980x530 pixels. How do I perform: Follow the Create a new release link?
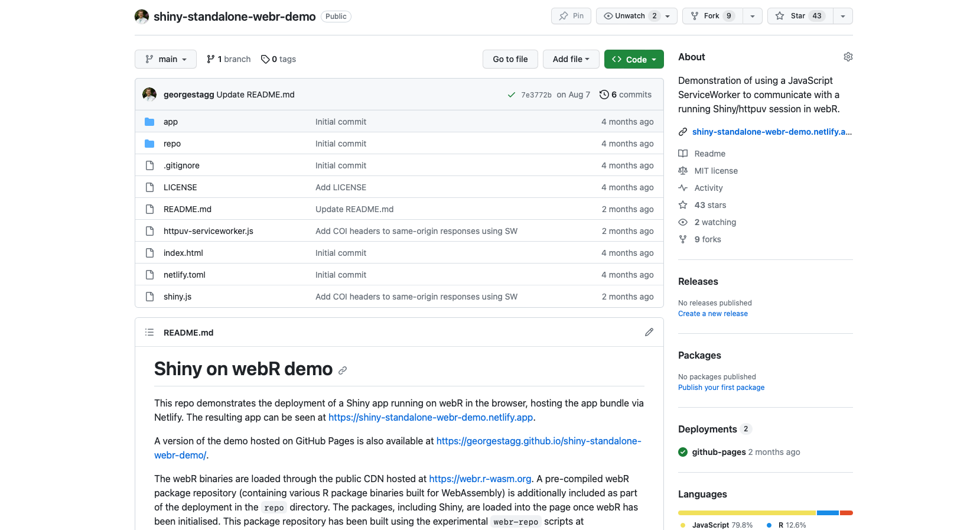coord(712,314)
